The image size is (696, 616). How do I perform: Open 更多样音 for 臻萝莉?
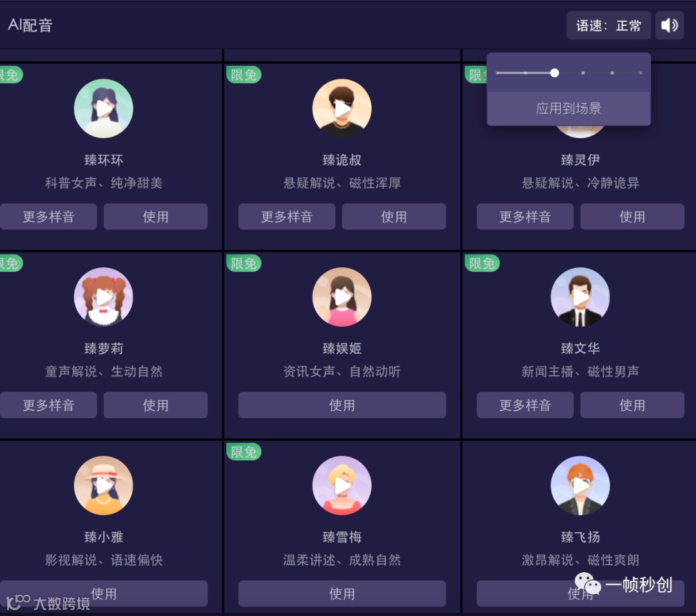pos(48,405)
